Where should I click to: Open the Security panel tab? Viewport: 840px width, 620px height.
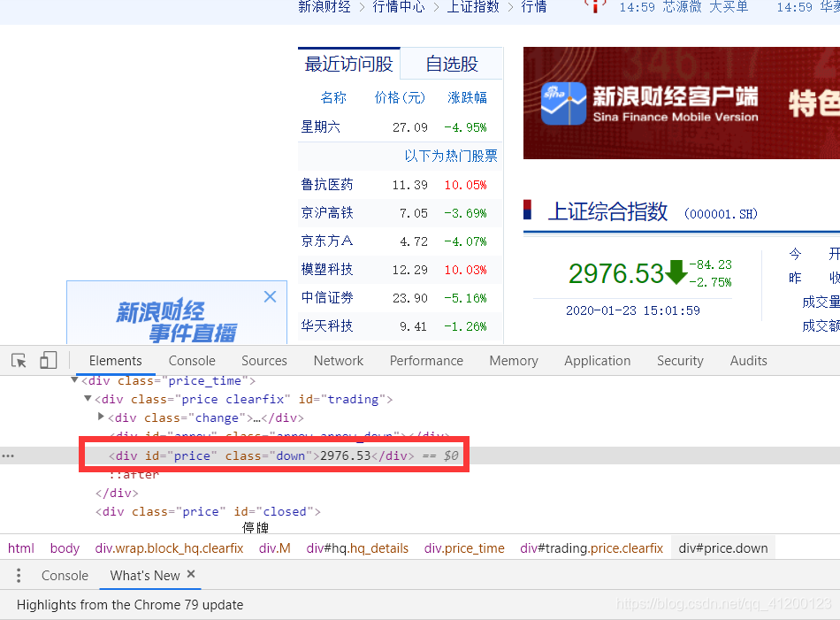(x=680, y=361)
